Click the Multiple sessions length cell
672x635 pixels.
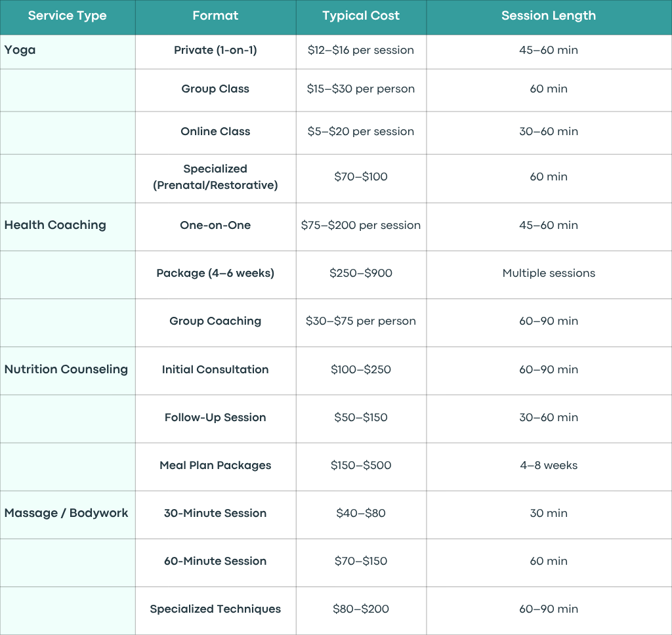(x=549, y=275)
